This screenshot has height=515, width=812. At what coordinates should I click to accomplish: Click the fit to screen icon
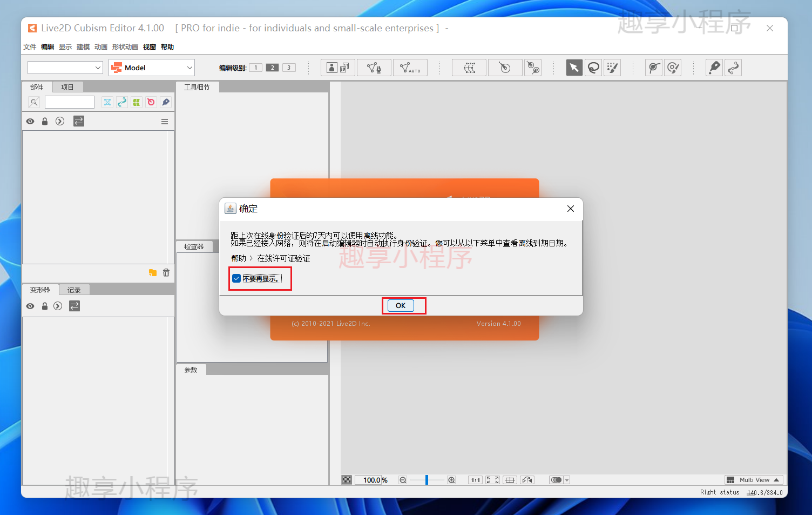pos(492,480)
